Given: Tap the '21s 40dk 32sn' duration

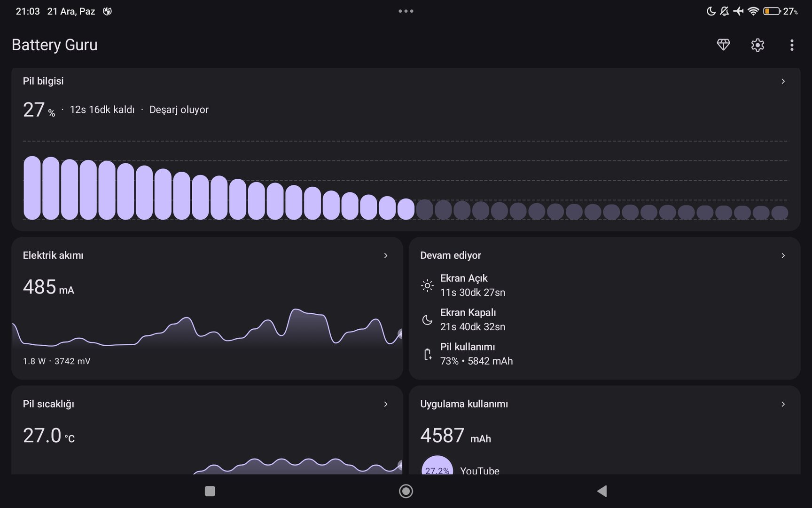Looking at the screenshot, I should [473, 327].
